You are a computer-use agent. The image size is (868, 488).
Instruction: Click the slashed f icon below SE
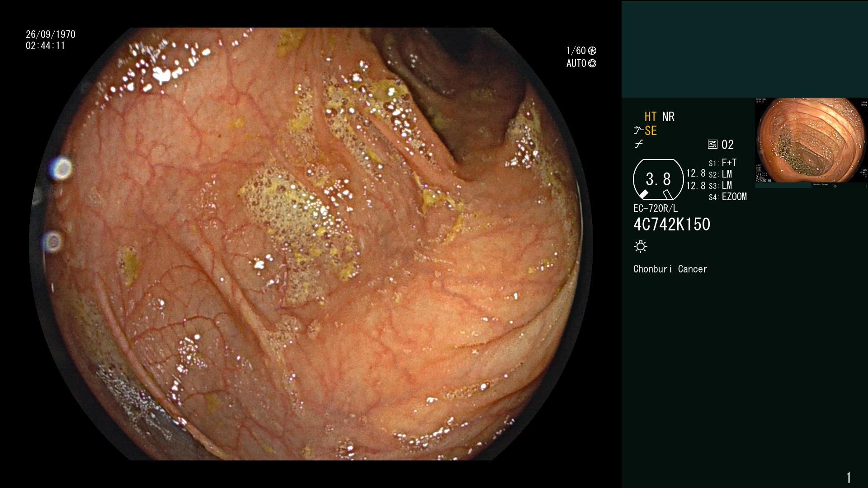click(x=639, y=144)
